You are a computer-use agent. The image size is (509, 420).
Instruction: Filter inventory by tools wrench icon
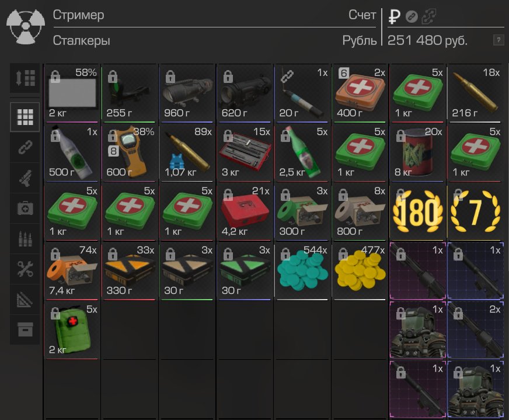pos(25,269)
